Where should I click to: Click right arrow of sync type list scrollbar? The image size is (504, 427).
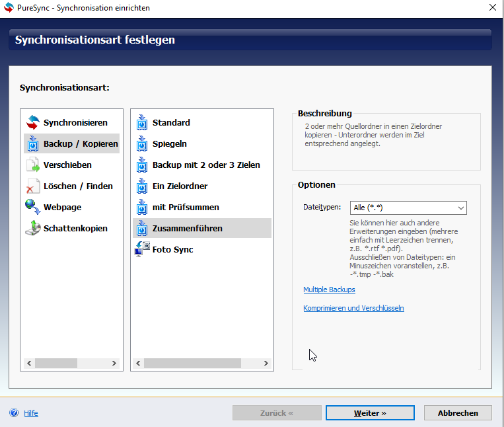coord(114,363)
